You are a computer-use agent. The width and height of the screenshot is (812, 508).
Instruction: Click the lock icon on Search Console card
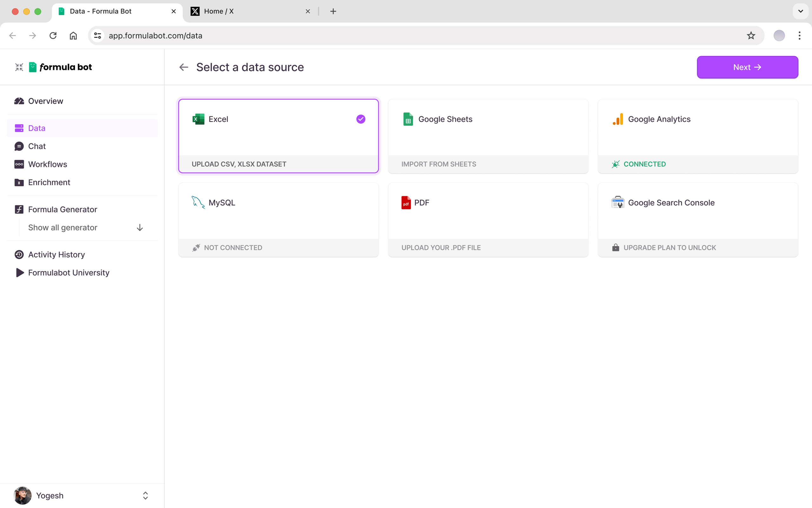coord(616,247)
